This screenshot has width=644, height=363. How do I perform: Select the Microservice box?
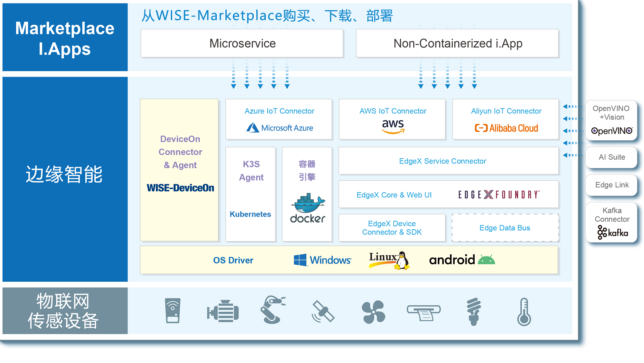(x=242, y=43)
